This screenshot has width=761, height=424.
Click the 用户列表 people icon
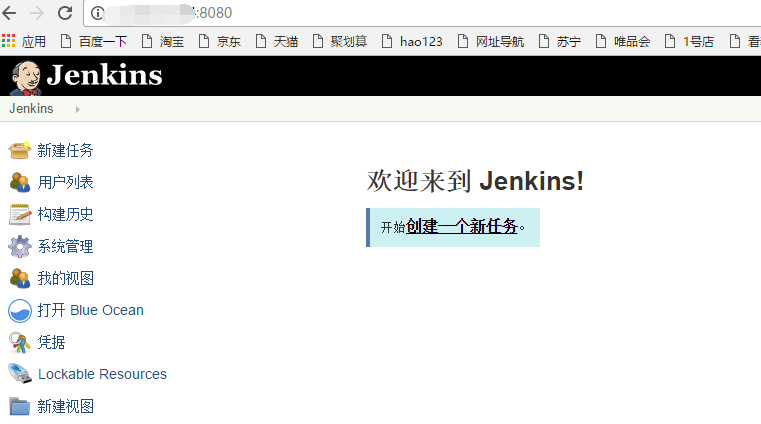20,182
